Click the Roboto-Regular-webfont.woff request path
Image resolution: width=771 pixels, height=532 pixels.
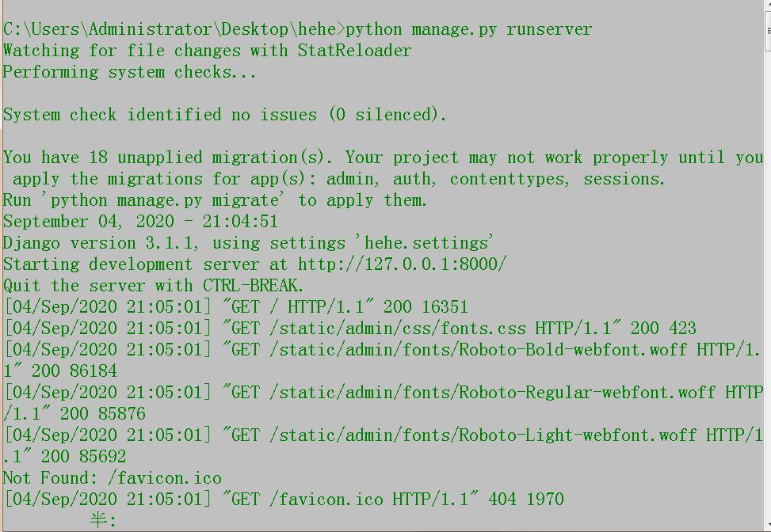pos(492,393)
